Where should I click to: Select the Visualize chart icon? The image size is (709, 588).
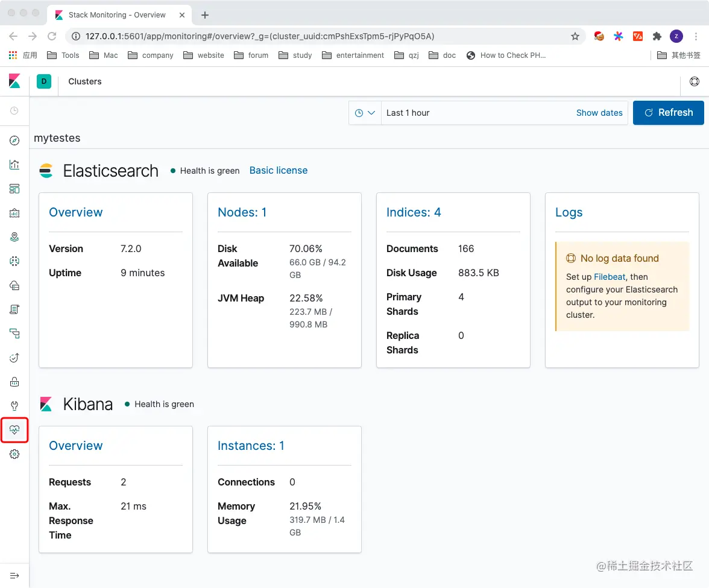point(14,164)
